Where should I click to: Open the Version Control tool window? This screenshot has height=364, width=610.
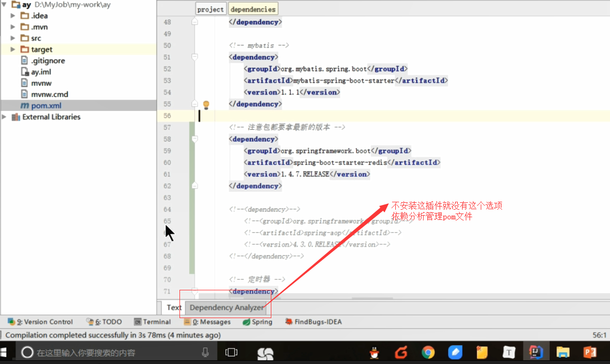(x=40, y=322)
